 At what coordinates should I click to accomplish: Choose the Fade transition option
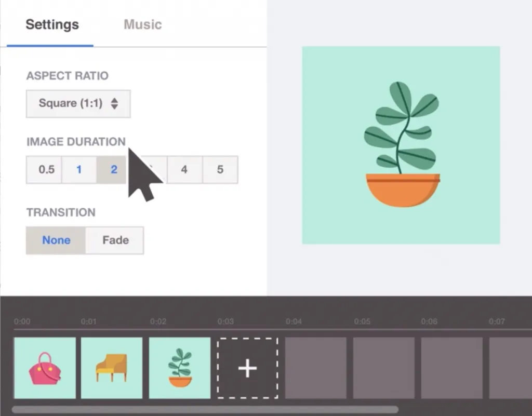pyautogui.click(x=115, y=240)
